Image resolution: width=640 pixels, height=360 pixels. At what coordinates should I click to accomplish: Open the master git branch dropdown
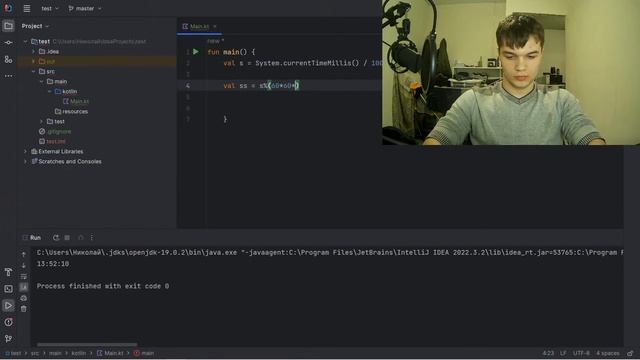[x=85, y=8]
